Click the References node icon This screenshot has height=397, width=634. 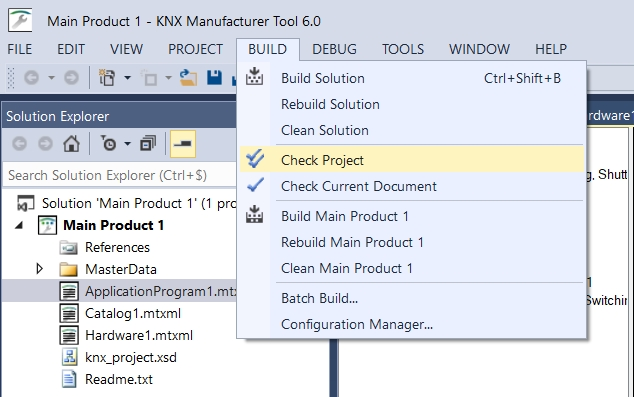click(x=68, y=247)
